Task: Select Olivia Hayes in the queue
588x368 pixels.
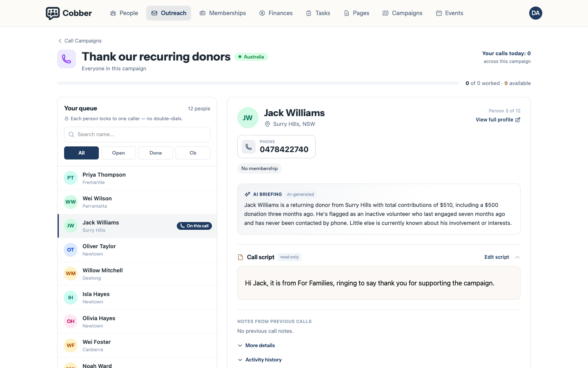Action: [x=137, y=322]
